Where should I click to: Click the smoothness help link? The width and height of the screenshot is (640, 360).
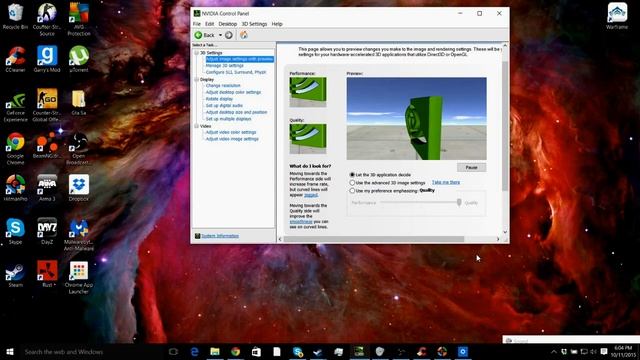[x=301, y=221]
